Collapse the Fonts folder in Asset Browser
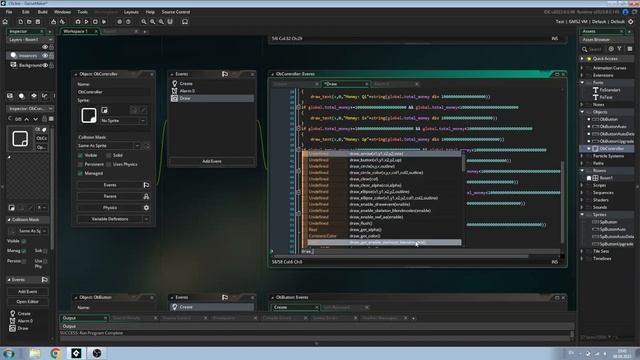Screen dimensions: 640x360 (x=582, y=82)
